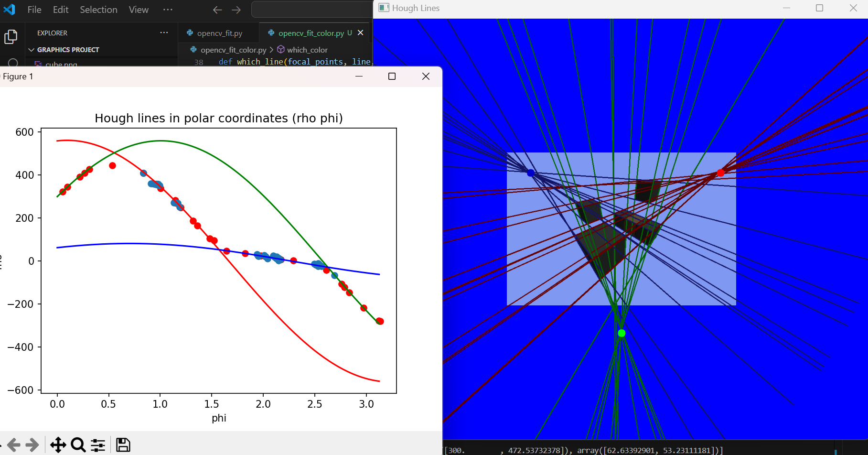
Task: Open the VS Code search sidebar icon
Action: coord(13,63)
